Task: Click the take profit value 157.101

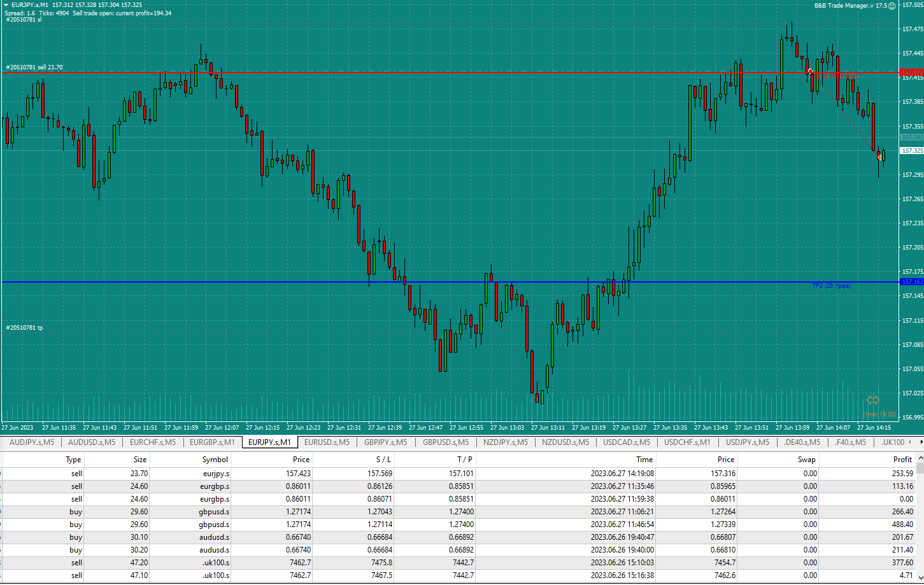Action: click(461, 474)
